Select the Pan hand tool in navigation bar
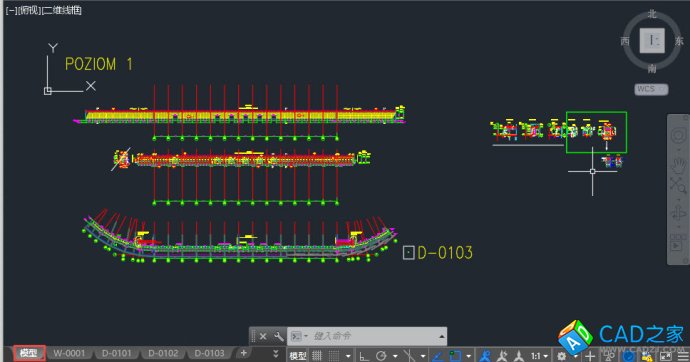Screen dimensions: 690x362 [x=678, y=166]
